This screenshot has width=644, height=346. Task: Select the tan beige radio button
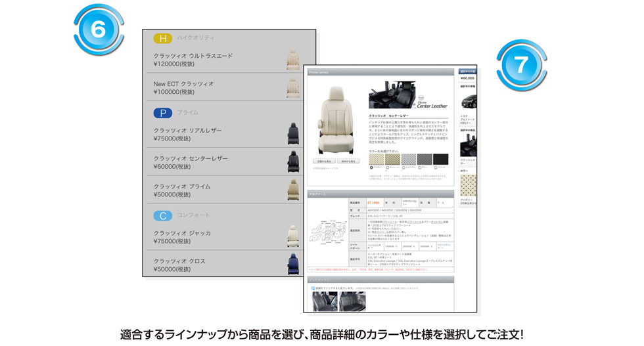click(387, 167)
